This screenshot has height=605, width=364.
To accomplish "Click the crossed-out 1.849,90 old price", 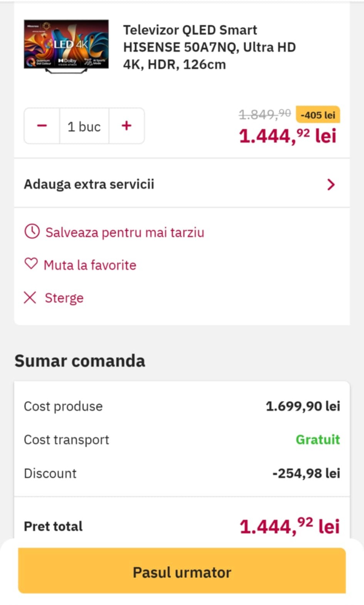I will point(265,114).
